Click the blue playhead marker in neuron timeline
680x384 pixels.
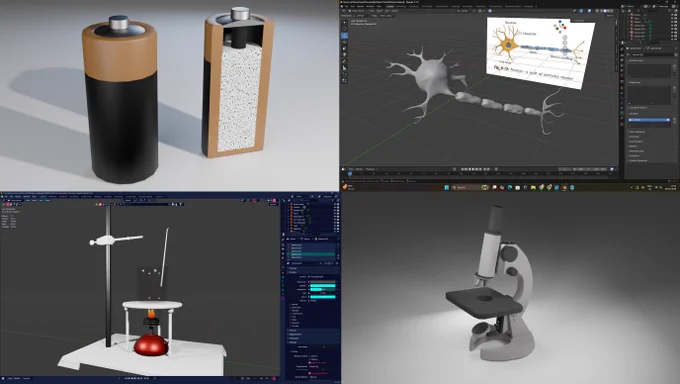point(350,174)
